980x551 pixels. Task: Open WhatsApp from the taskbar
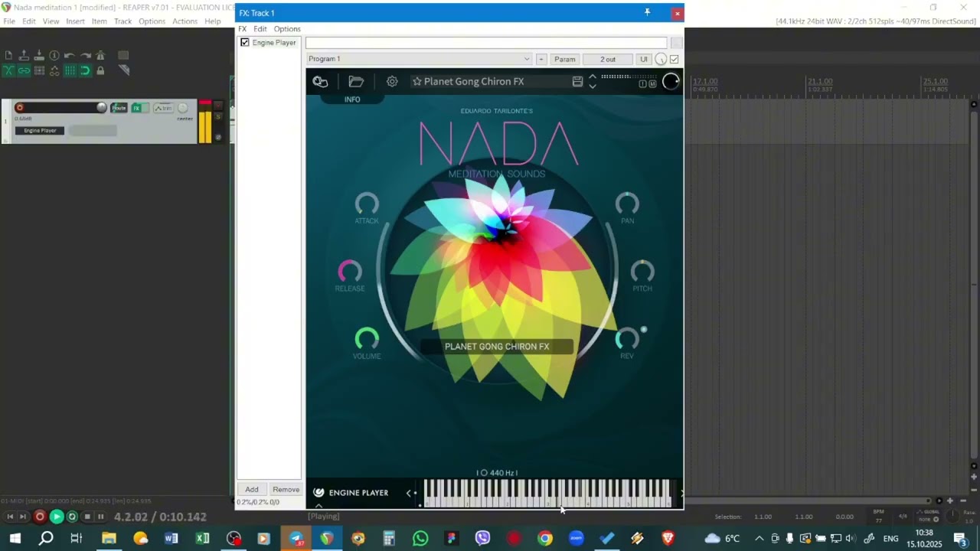420,539
